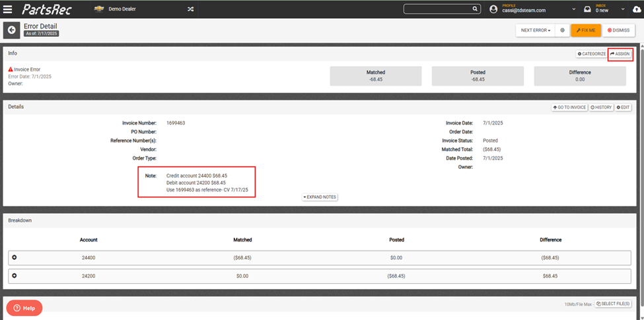This screenshot has width=644, height=320.
Task: Expand the notes section
Action: (320, 197)
